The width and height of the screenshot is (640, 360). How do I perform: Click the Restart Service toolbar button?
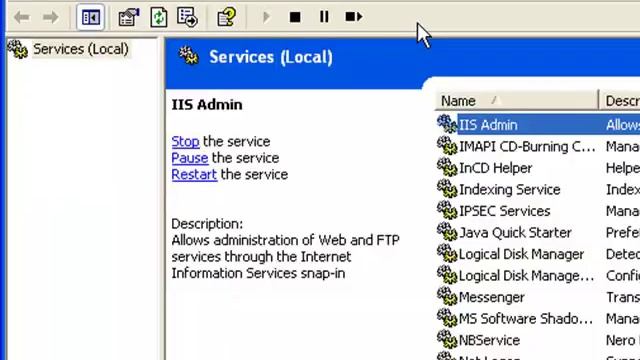(353, 17)
